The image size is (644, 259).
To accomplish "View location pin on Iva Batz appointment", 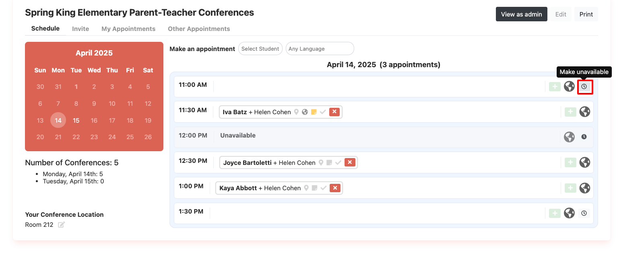I will [297, 112].
